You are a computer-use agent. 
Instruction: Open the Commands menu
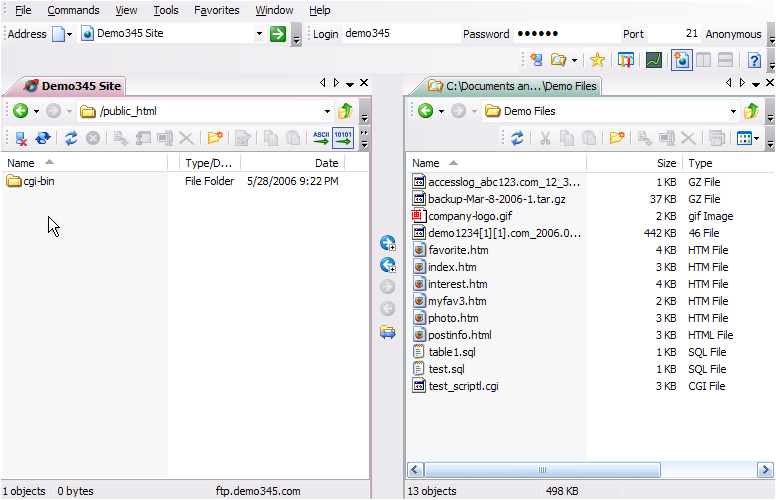[x=73, y=10]
